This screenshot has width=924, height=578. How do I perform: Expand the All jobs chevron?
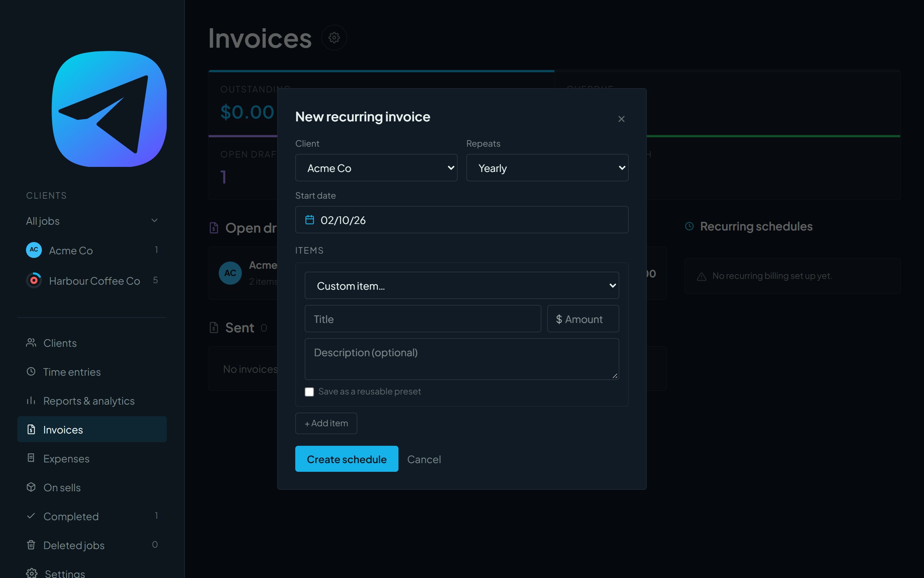tap(154, 220)
